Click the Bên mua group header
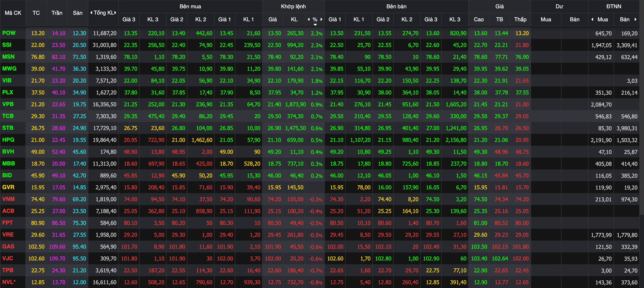 [190, 6]
